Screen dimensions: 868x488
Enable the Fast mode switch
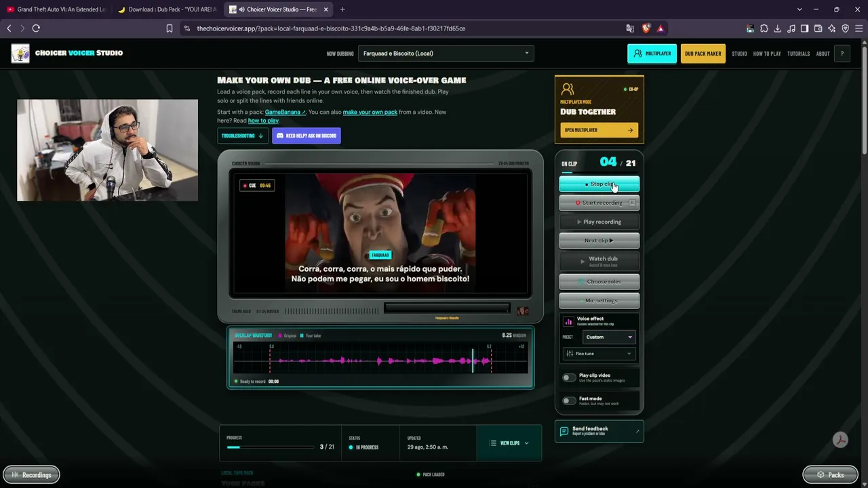tap(569, 401)
